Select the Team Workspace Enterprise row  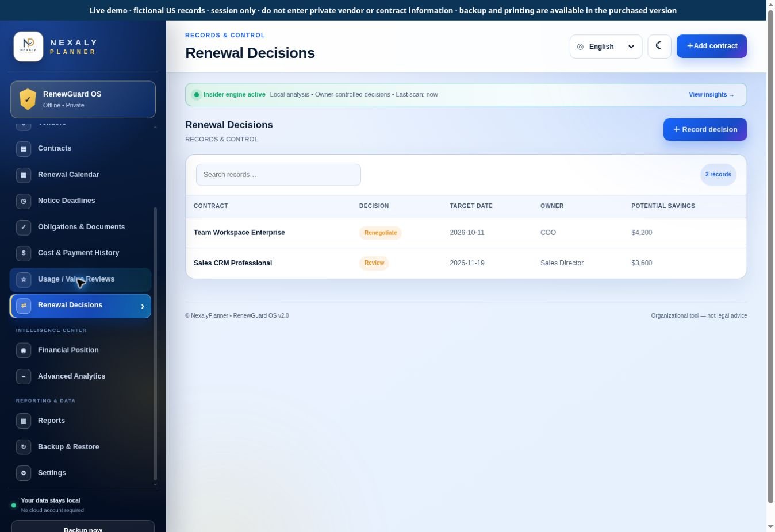point(466,233)
